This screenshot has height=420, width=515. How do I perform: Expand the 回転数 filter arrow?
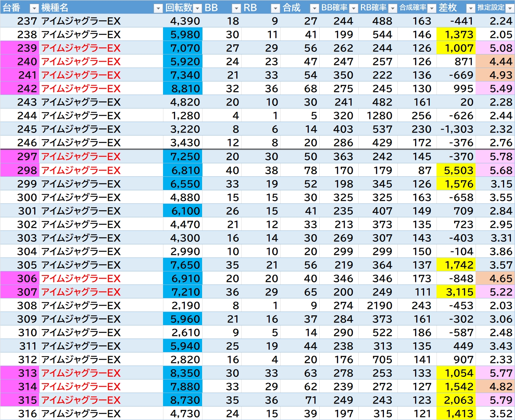point(198,8)
